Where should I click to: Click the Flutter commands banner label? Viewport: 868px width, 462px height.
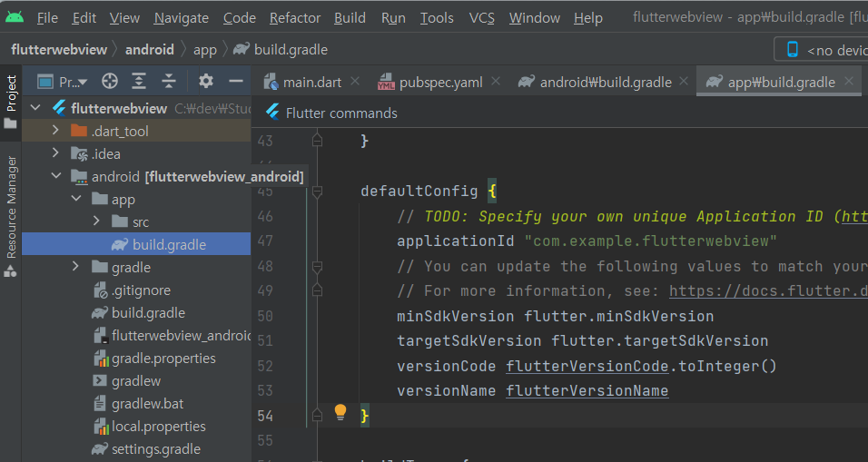(x=341, y=113)
